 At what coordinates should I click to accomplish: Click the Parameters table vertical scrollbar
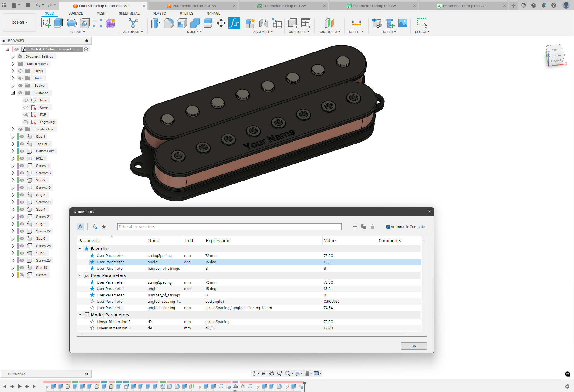tap(424, 272)
